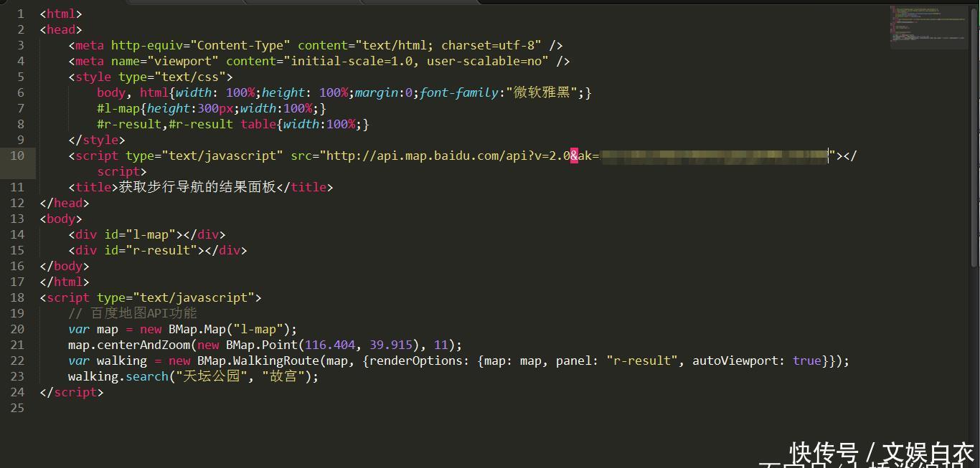980x468 pixels.
Task: Click line number 10 in the gutter
Action: click(17, 156)
